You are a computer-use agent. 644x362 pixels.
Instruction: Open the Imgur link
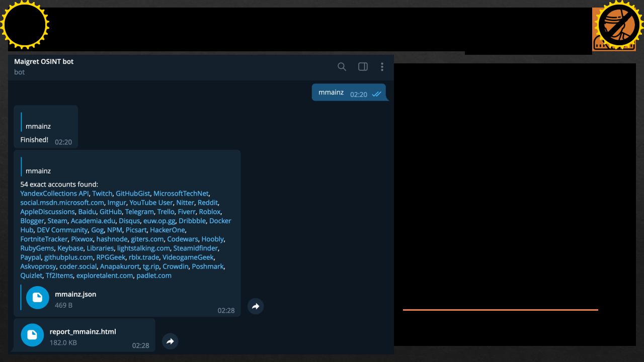[117, 203]
